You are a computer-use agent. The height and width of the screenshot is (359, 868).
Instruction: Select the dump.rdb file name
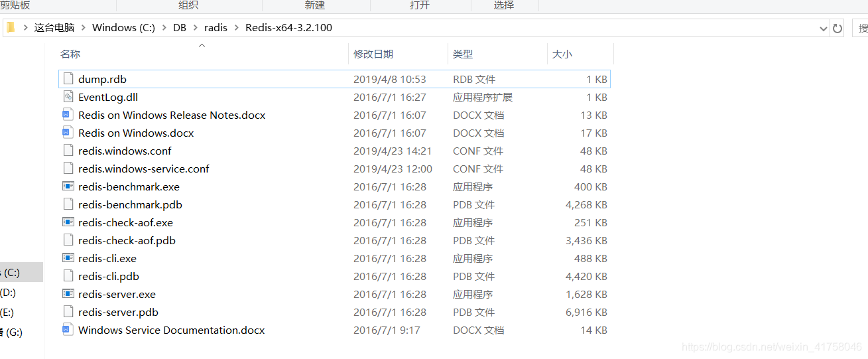[102, 79]
